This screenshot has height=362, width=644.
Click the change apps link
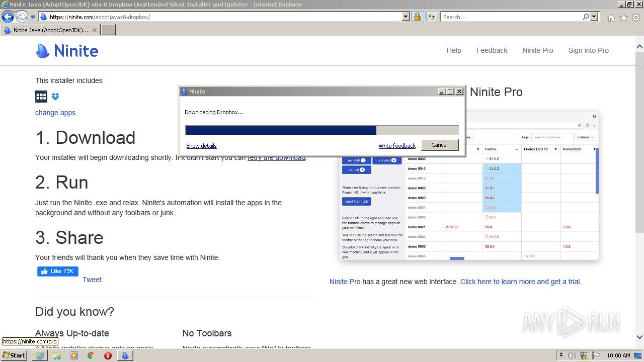coord(55,113)
